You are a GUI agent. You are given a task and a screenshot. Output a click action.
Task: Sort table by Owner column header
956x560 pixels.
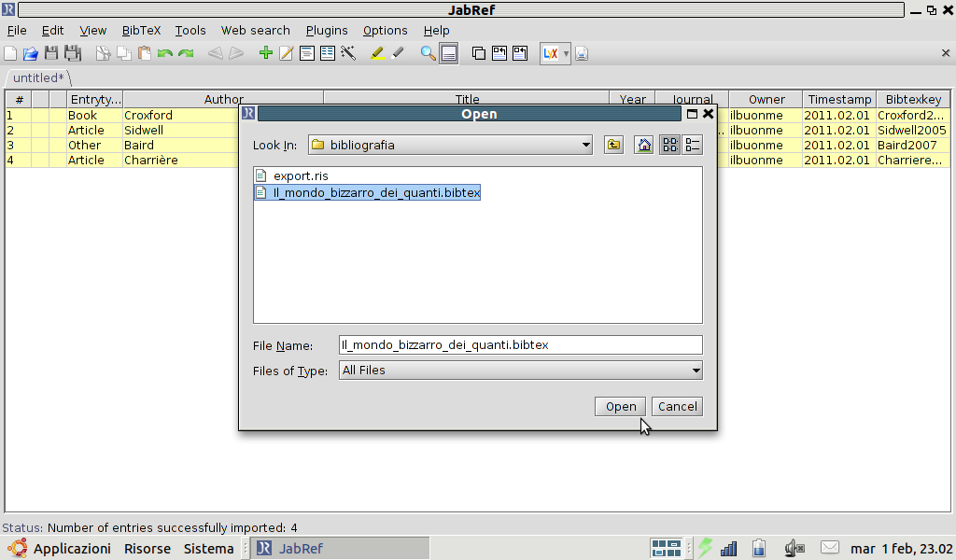tap(766, 99)
